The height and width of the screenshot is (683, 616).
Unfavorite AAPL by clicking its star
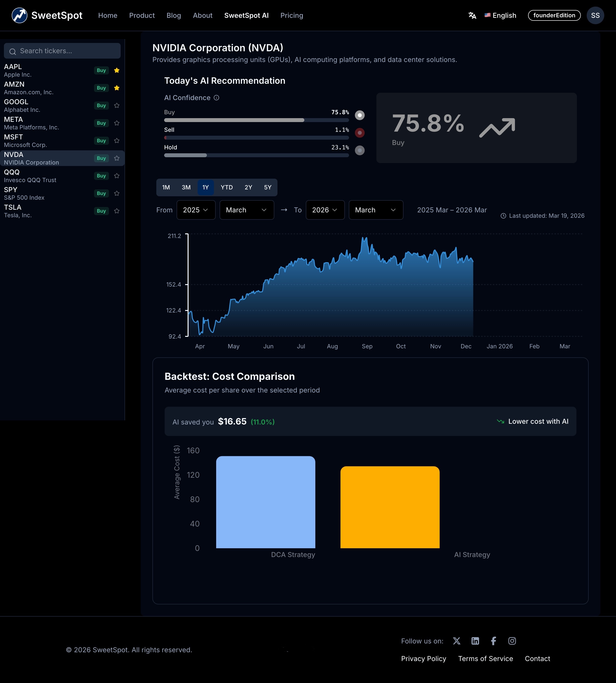117,70
